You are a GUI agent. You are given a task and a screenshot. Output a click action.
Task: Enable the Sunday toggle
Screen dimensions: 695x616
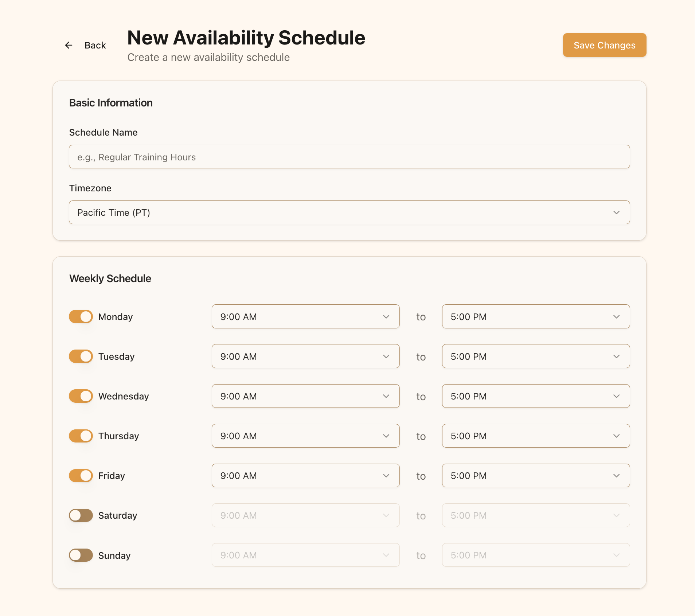(x=81, y=555)
